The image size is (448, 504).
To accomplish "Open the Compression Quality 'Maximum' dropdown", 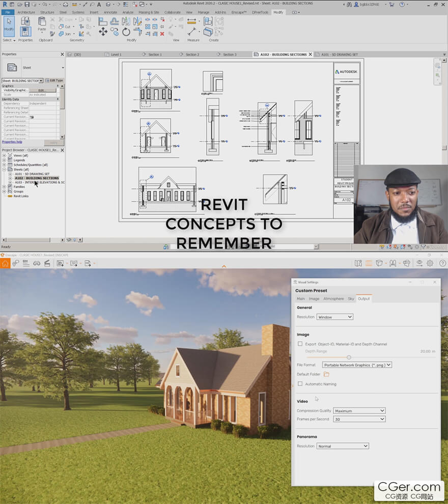I will tap(359, 411).
